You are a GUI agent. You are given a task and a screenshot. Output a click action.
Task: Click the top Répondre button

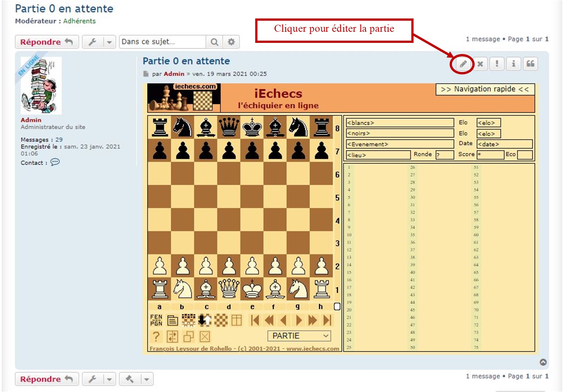pyautogui.click(x=47, y=42)
